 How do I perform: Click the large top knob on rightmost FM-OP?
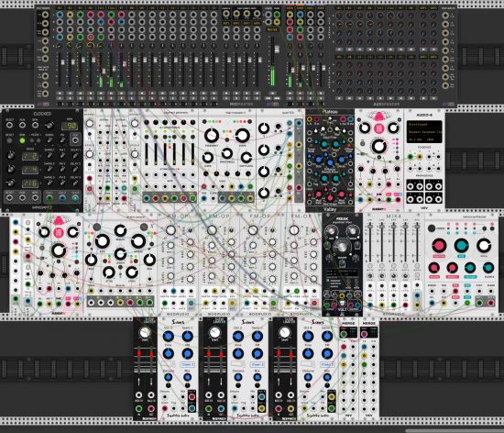(294, 230)
